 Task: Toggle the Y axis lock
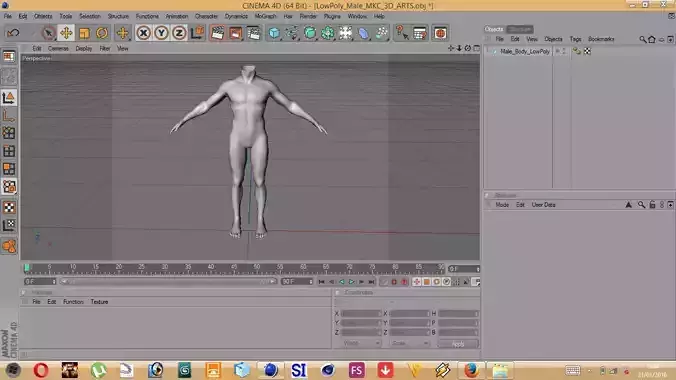[161, 33]
